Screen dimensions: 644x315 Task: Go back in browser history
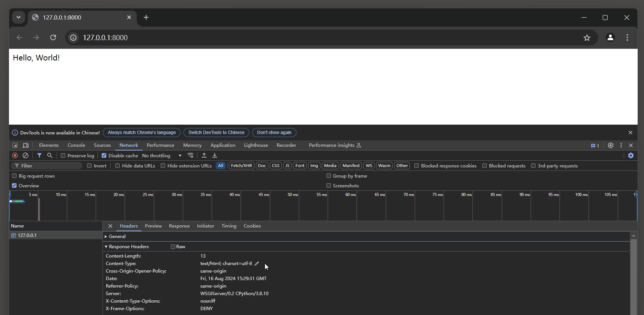[20, 38]
